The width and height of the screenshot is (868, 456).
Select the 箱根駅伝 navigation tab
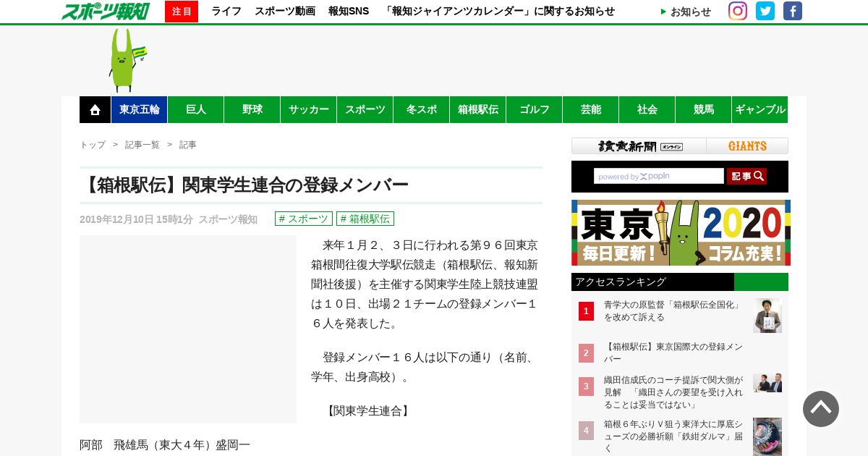click(478, 109)
